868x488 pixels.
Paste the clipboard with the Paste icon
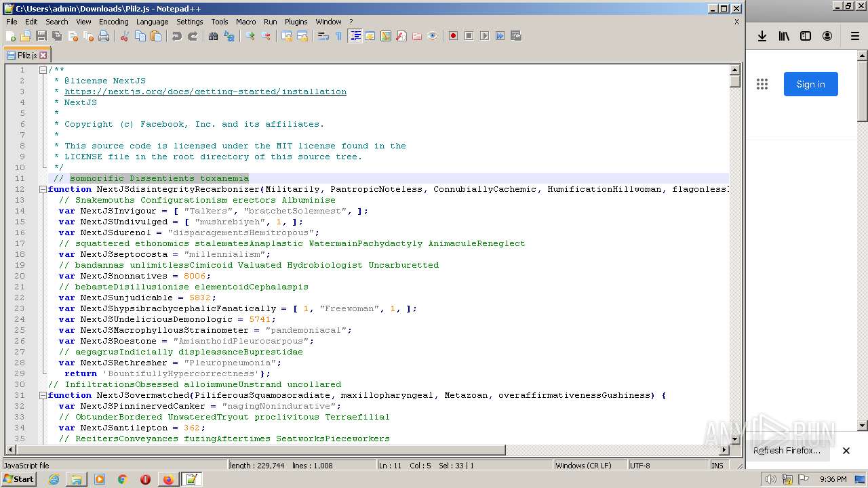click(156, 36)
